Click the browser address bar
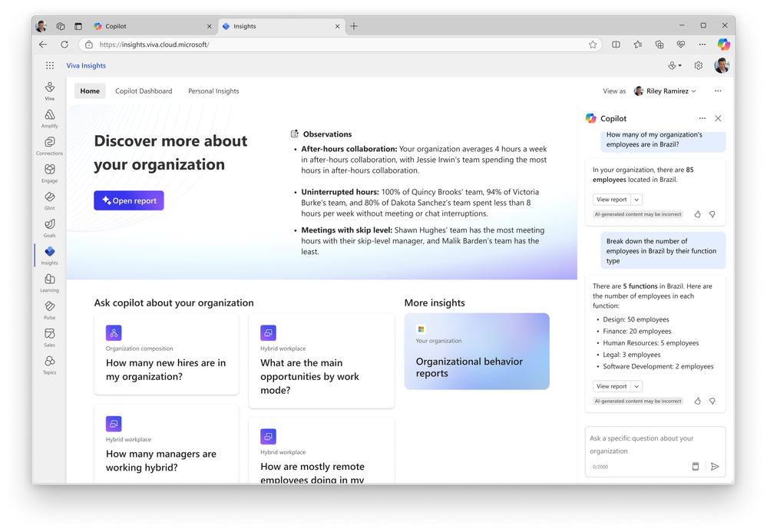The height and width of the screenshot is (532, 767). pos(340,45)
